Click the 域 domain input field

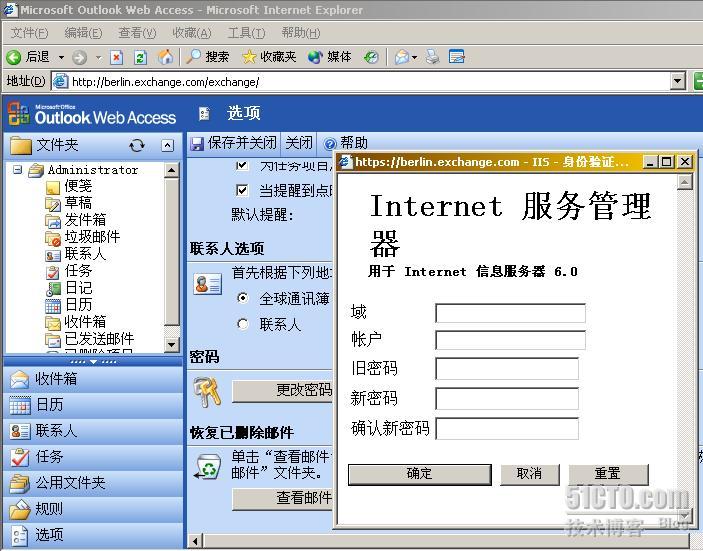click(510, 313)
